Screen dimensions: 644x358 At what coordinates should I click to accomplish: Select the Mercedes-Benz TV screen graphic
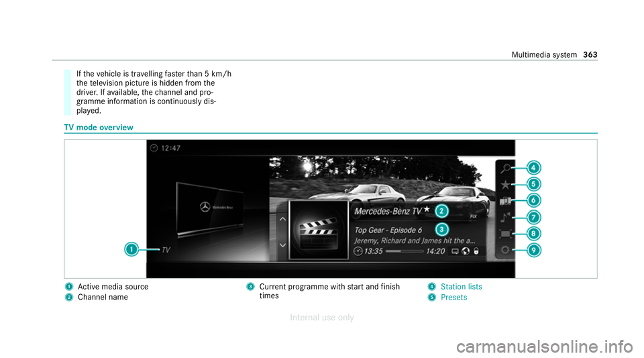210,209
